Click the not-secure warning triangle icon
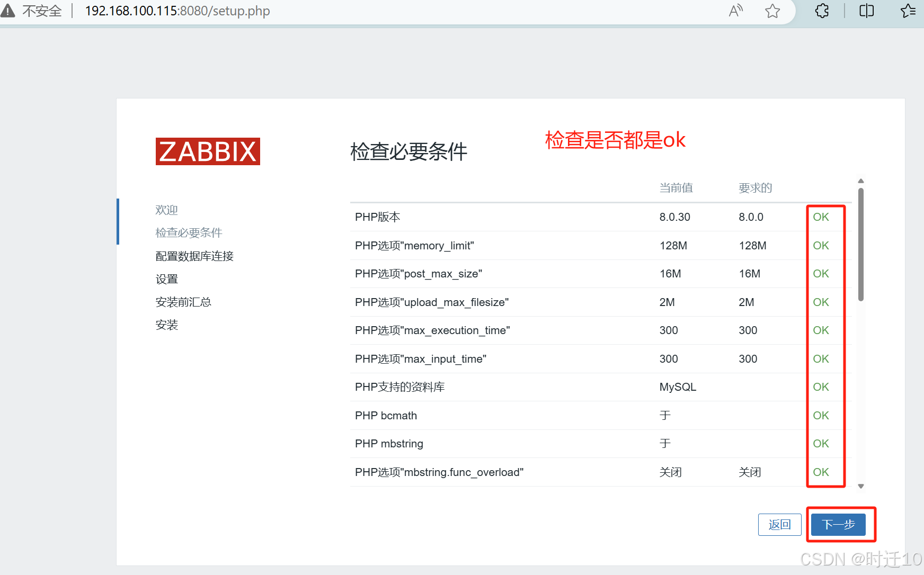 click(7, 11)
